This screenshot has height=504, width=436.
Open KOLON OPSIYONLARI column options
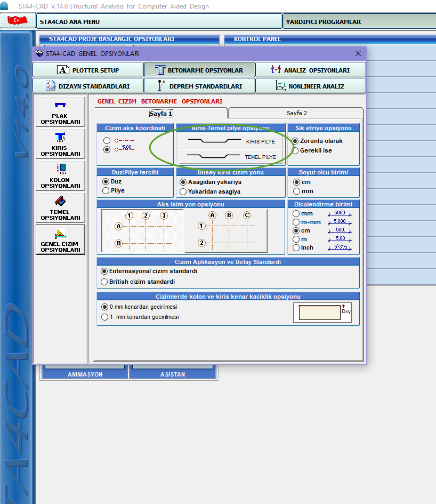pos(60,176)
